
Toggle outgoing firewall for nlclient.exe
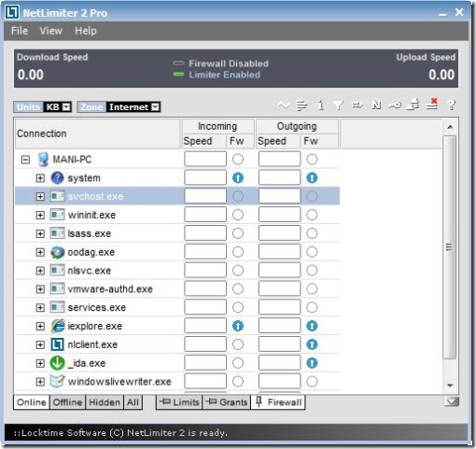pos(312,344)
